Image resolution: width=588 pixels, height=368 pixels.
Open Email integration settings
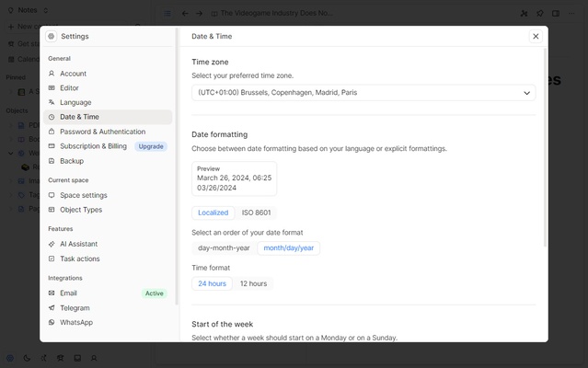pyautogui.click(x=68, y=293)
